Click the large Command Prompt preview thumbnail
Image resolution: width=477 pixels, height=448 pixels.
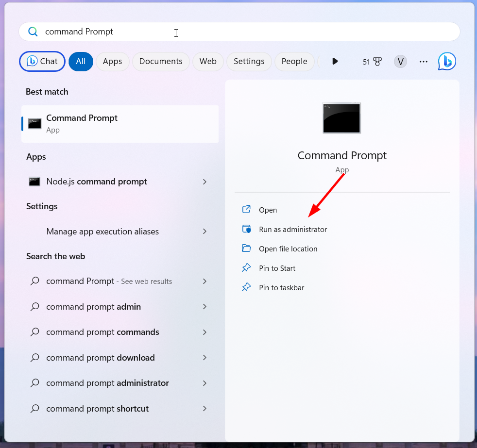click(341, 118)
